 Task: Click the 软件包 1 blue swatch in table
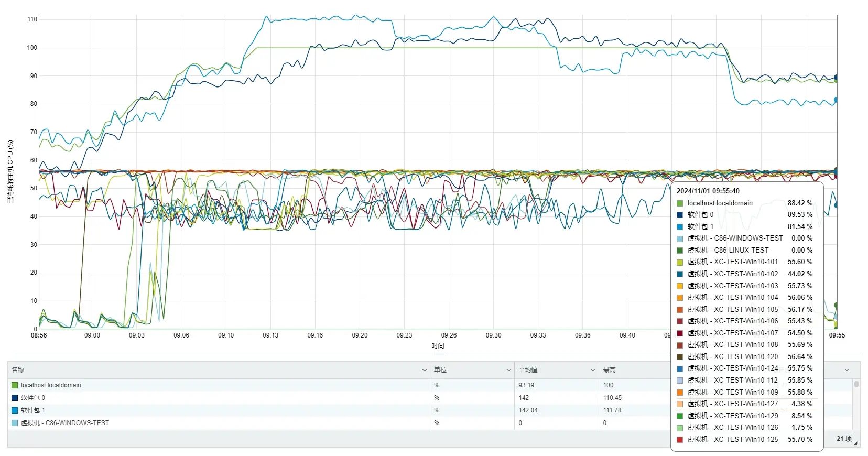tap(15, 410)
